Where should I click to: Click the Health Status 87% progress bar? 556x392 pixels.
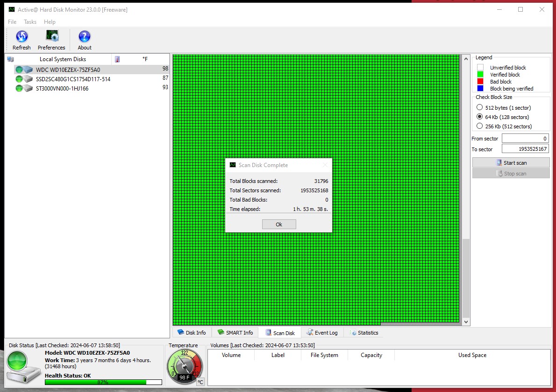[102, 382]
